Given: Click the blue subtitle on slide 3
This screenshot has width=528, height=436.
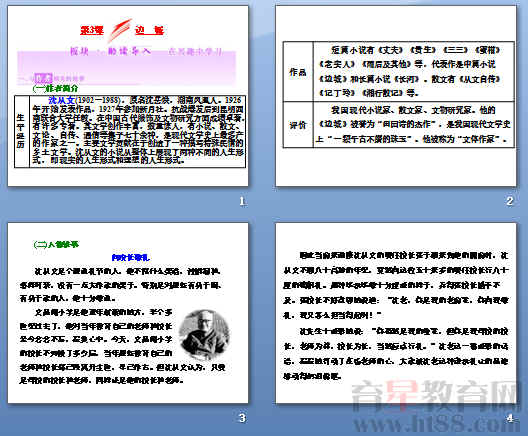Looking at the screenshot, I should coord(130,258).
